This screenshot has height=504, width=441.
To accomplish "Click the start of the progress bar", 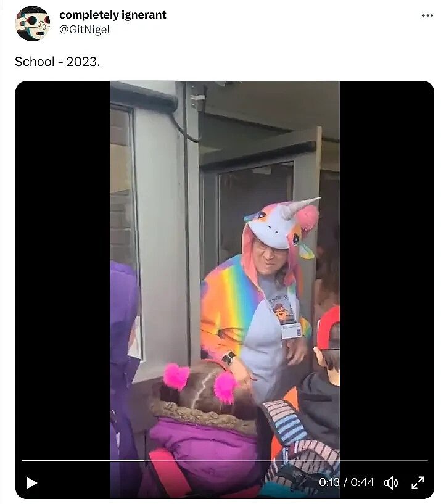I will [22, 461].
